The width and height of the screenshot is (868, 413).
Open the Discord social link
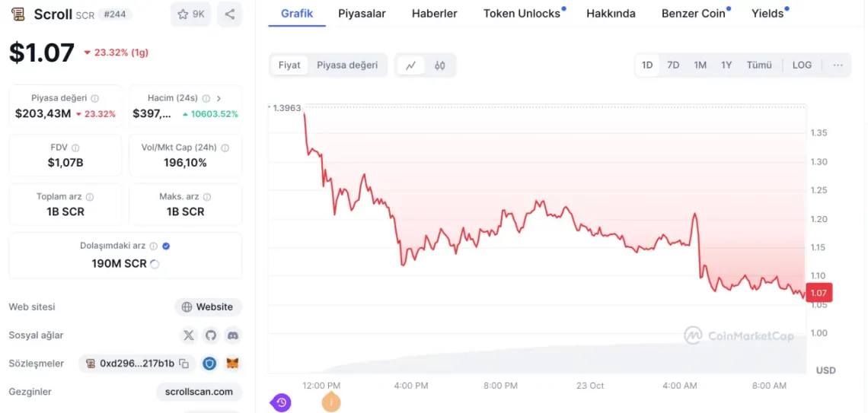tap(233, 335)
